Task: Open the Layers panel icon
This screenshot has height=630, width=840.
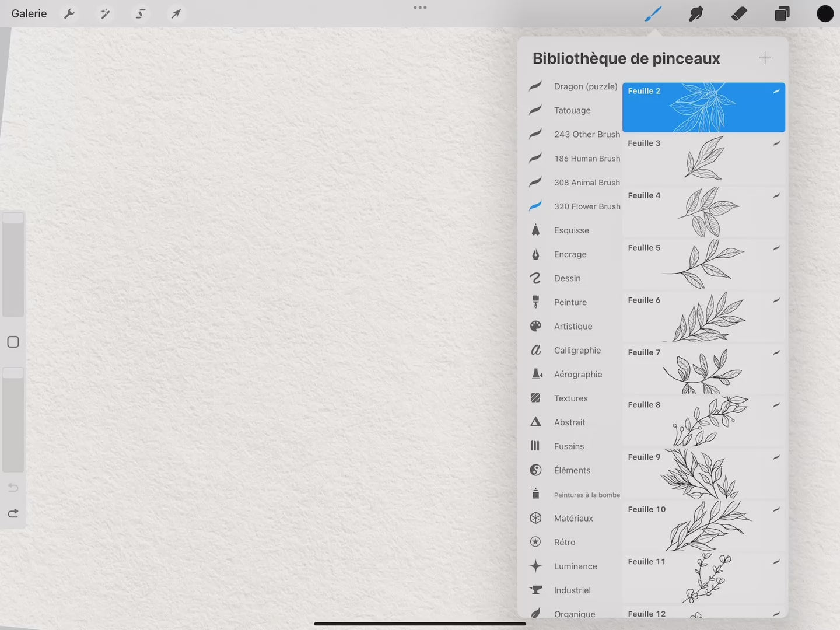Action: (782, 13)
